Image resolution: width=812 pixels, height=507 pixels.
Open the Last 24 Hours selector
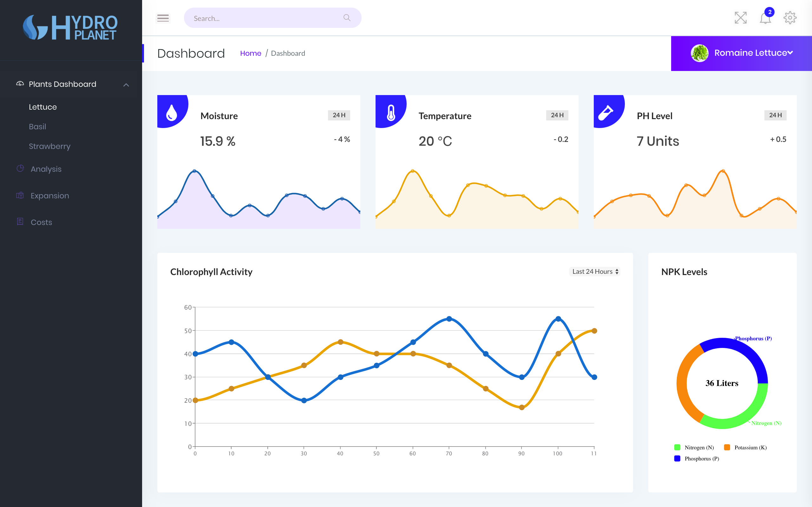point(595,272)
